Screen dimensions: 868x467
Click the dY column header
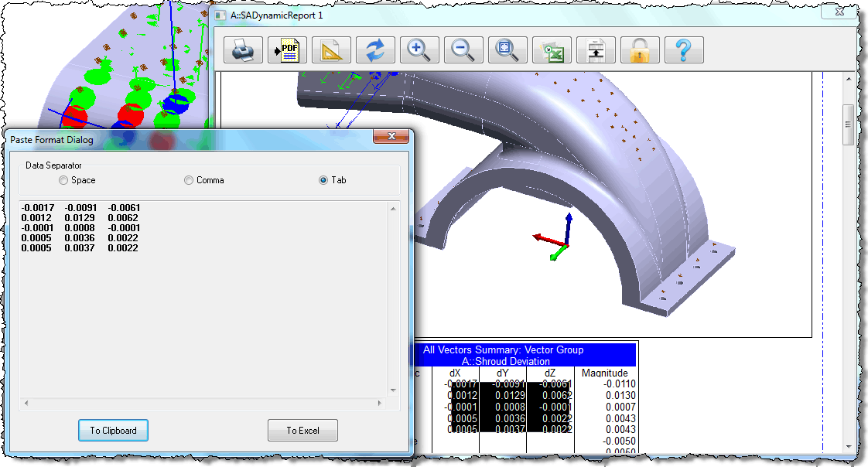pyautogui.click(x=503, y=373)
